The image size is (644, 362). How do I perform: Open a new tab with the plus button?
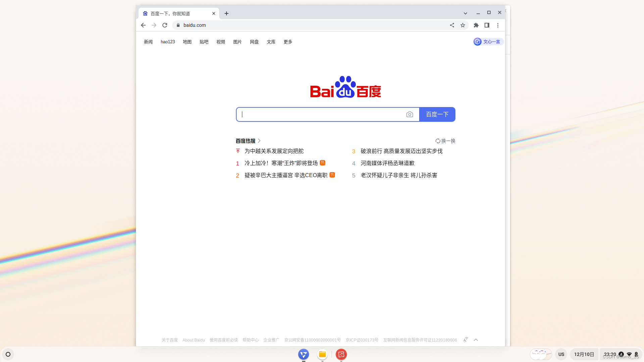227,13
